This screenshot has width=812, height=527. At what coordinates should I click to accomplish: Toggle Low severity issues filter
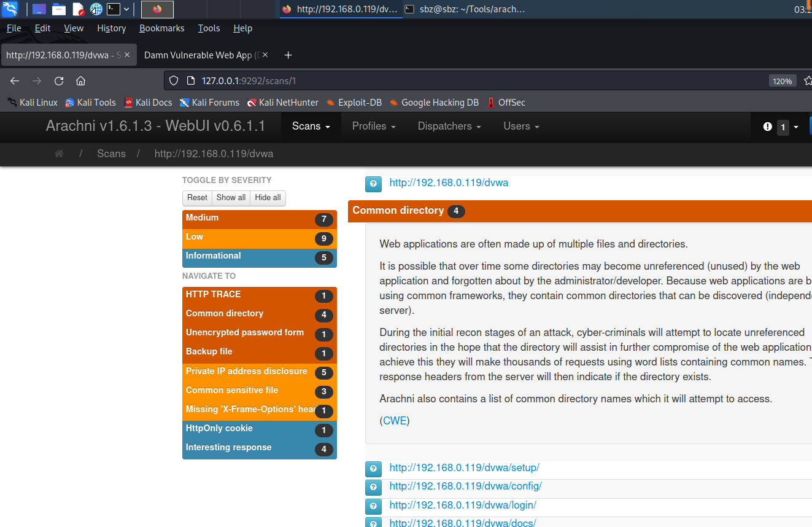[259, 238]
